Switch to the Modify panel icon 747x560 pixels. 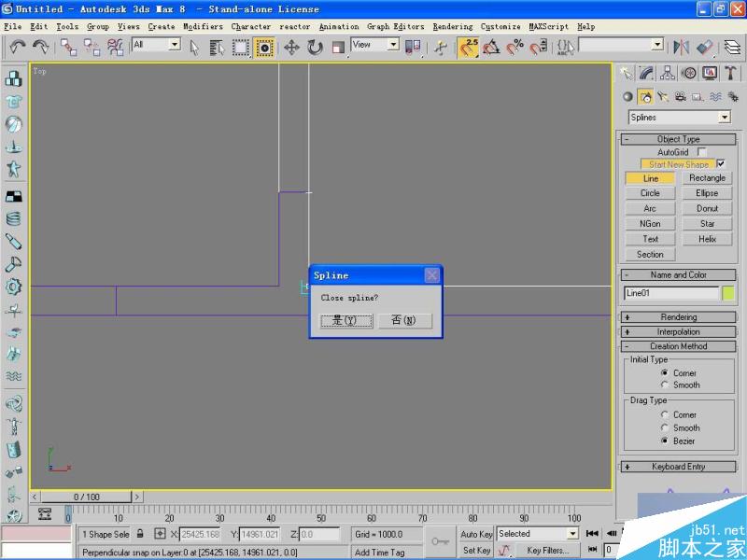pos(645,73)
